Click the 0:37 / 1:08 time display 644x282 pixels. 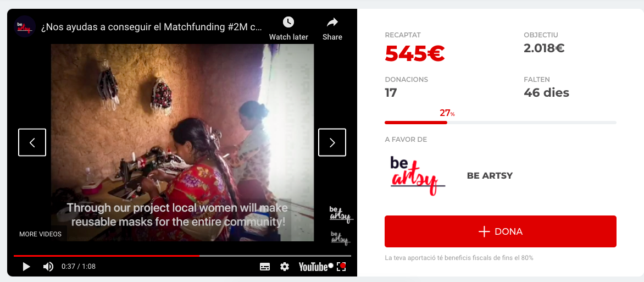(x=79, y=267)
